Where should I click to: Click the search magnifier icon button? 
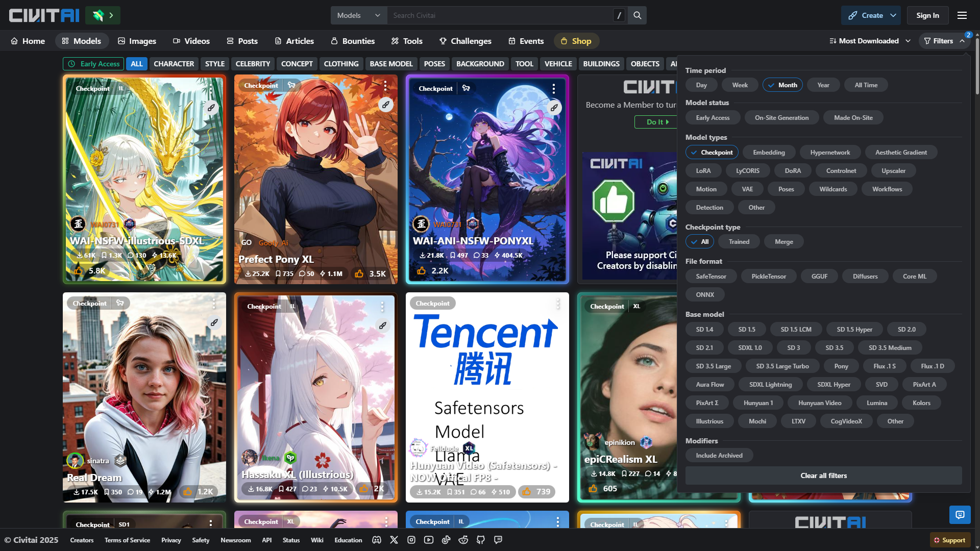pos(637,15)
